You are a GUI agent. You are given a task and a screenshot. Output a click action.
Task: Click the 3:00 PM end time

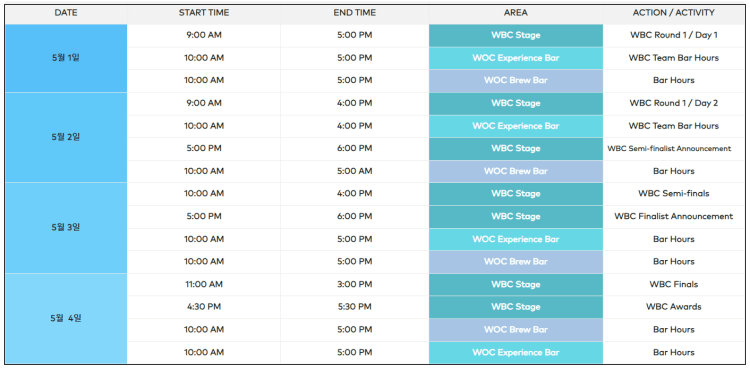click(x=354, y=284)
